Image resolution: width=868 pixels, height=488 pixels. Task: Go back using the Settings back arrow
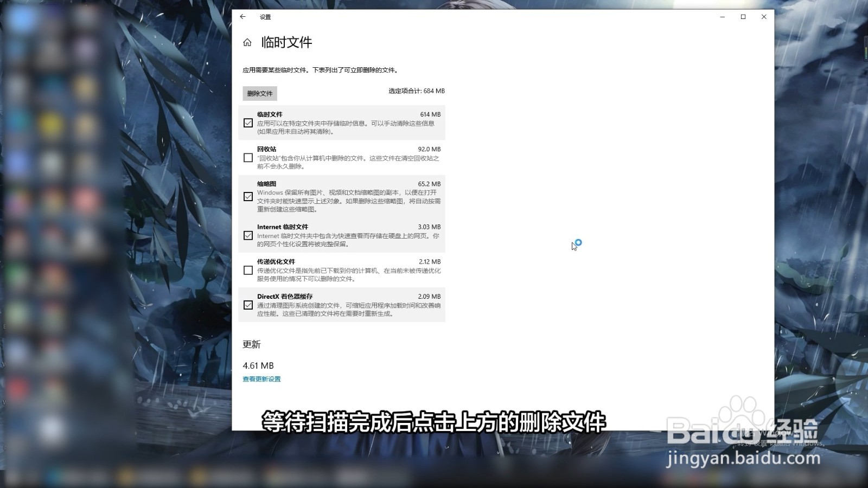[x=242, y=17]
